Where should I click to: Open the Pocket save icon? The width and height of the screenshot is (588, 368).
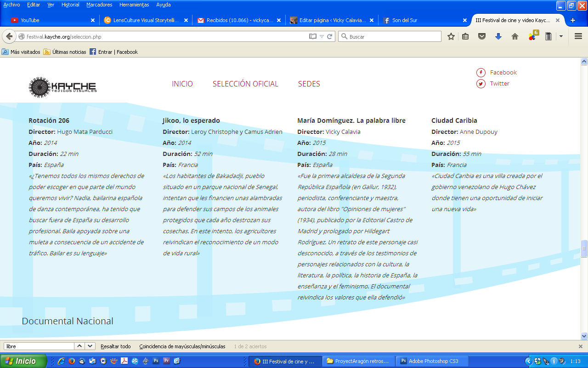point(481,36)
